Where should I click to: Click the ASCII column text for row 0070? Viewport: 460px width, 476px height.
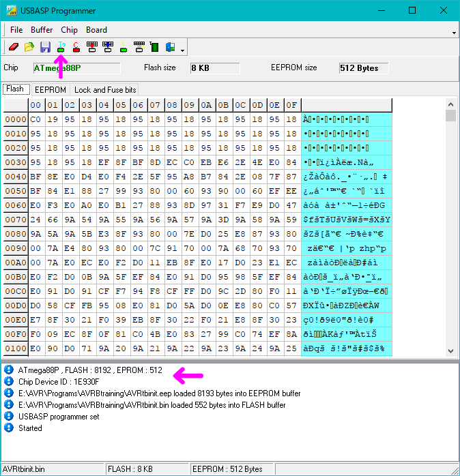pyautogui.click(x=347, y=220)
